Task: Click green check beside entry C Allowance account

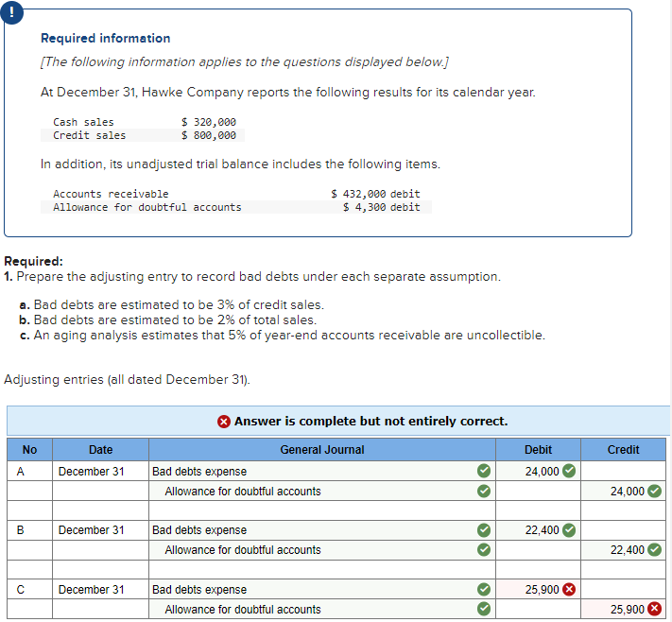Action: point(484,609)
